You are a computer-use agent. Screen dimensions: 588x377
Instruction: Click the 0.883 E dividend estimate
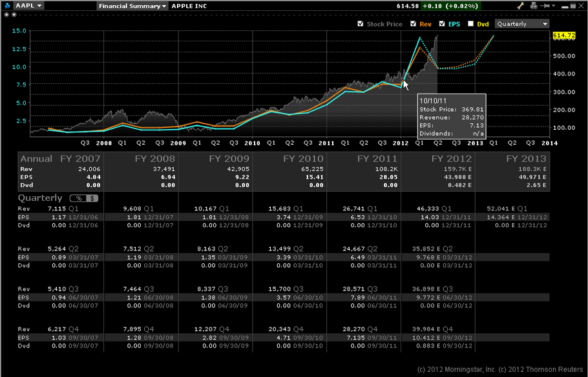tap(428, 346)
